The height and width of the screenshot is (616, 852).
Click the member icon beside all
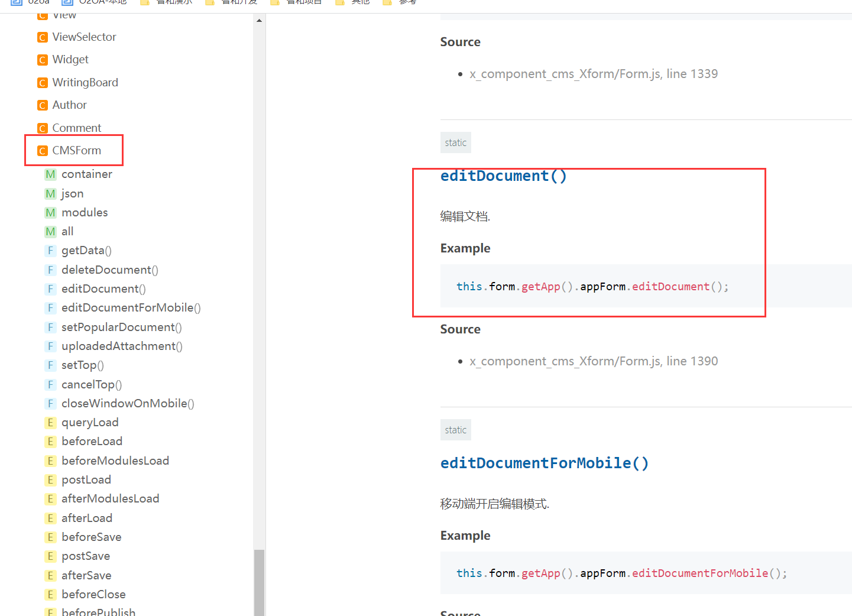click(51, 232)
